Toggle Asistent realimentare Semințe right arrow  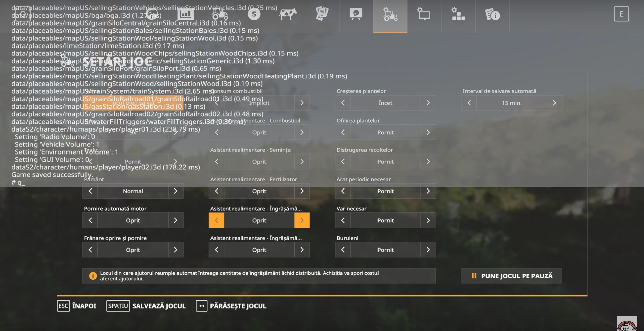click(302, 161)
